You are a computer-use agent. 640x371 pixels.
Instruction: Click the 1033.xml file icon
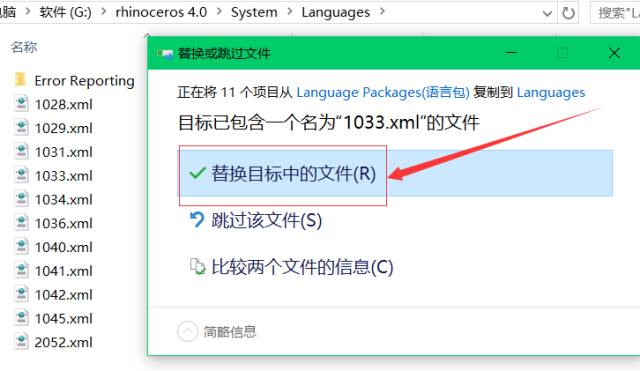click(x=21, y=176)
